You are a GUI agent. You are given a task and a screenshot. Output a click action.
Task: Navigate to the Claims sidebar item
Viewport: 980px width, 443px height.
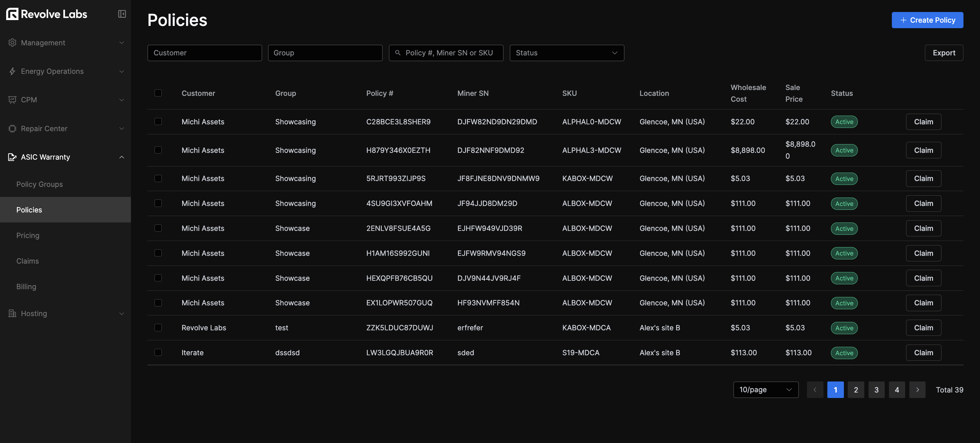[28, 261]
